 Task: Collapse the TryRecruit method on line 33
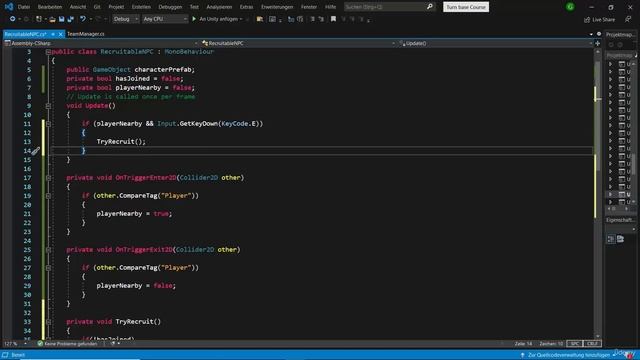48,322
